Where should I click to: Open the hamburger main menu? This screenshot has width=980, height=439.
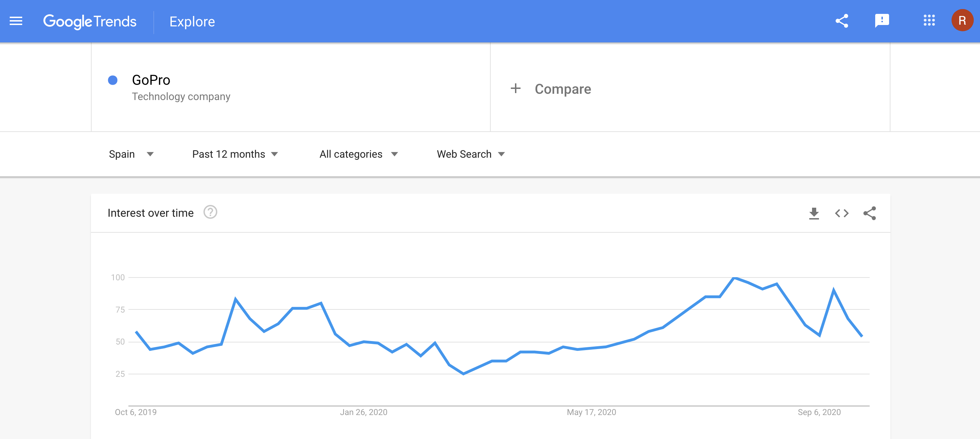(x=16, y=21)
